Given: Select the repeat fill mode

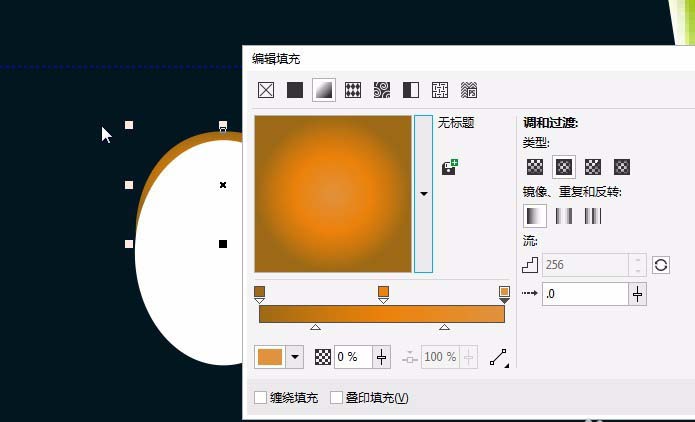Looking at the screenshot, I should coord(593,216).
